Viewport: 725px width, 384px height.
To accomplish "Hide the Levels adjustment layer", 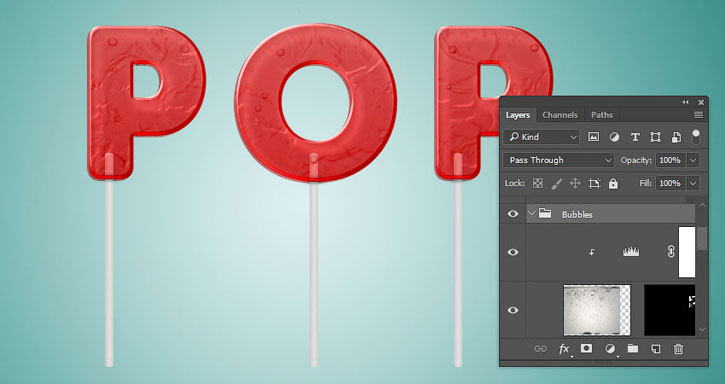I will 513,252.
